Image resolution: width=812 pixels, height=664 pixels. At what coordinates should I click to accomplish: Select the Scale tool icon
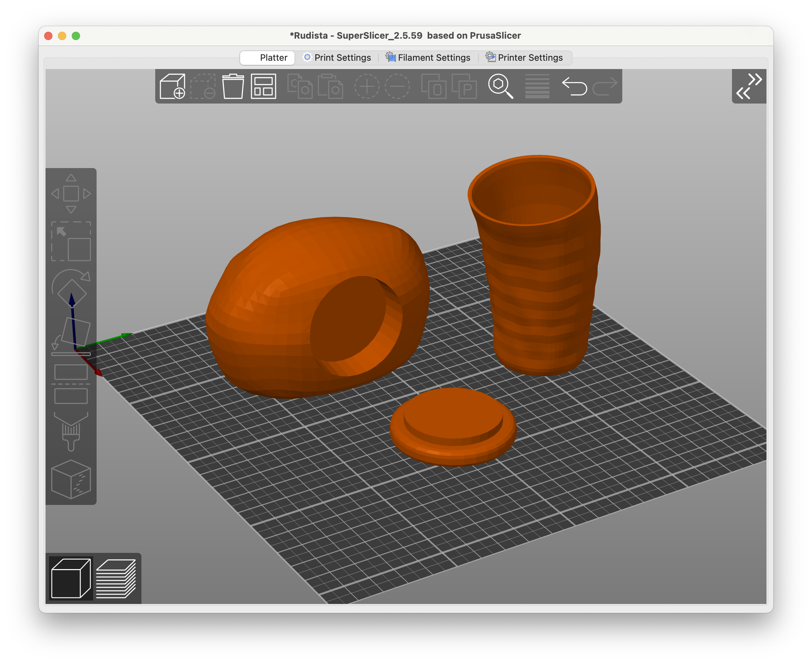coord(71,241)
